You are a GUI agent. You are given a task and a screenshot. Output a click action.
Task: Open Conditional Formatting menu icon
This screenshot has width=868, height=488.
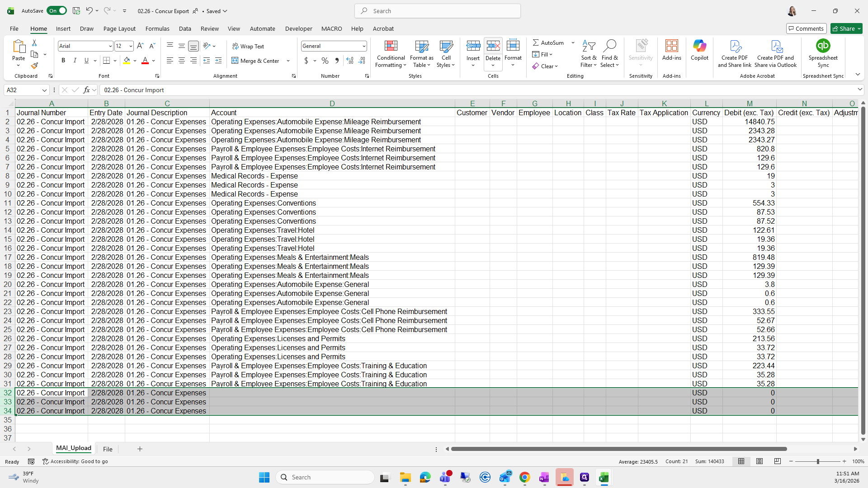click(391, 47)
